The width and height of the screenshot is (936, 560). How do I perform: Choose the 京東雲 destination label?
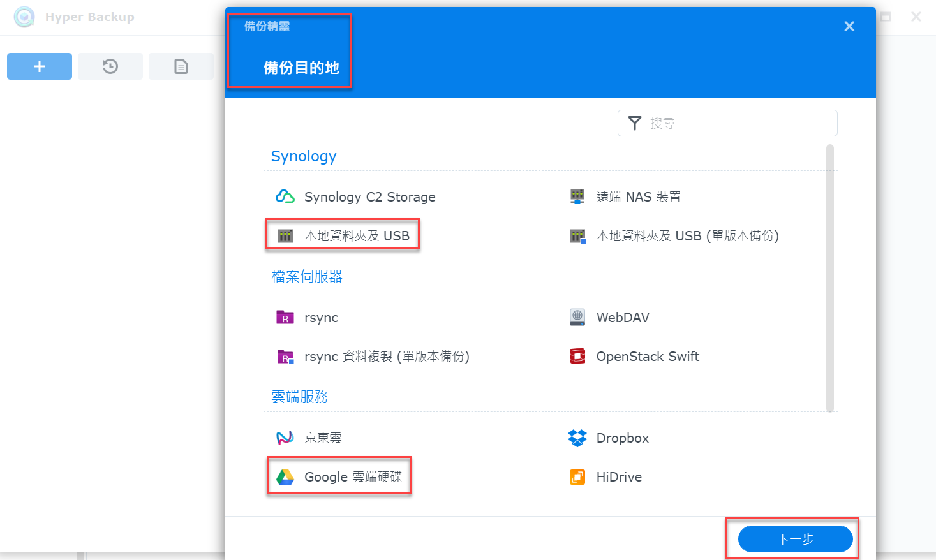tap(323, 438)
